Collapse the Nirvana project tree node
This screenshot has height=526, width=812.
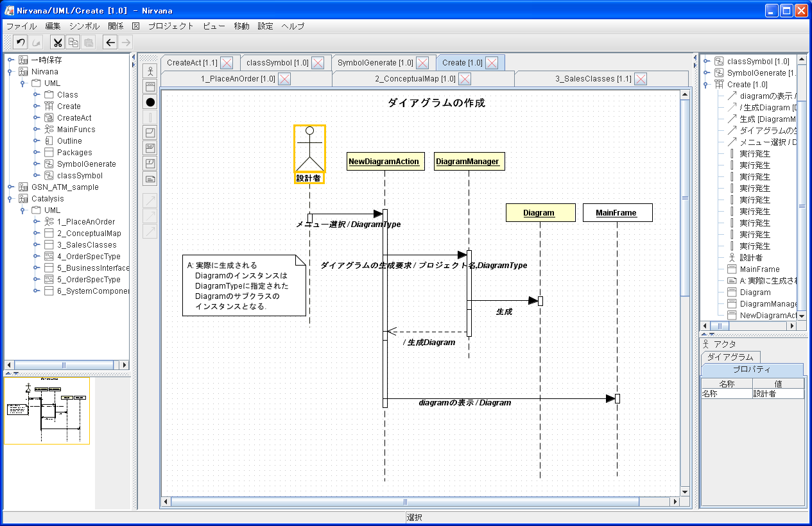10,72
